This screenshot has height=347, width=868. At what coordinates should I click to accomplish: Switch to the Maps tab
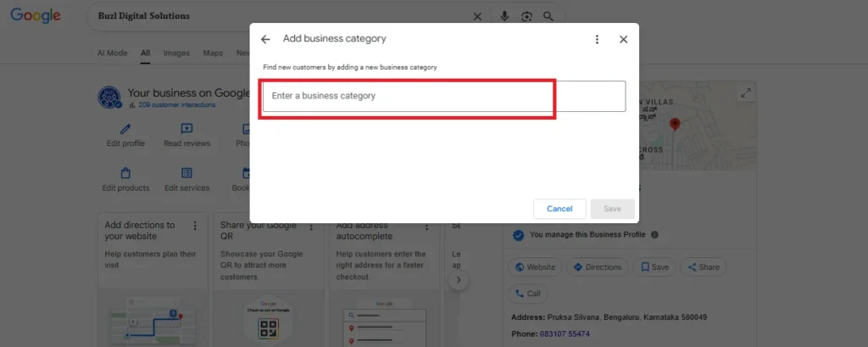click(213, 53)
